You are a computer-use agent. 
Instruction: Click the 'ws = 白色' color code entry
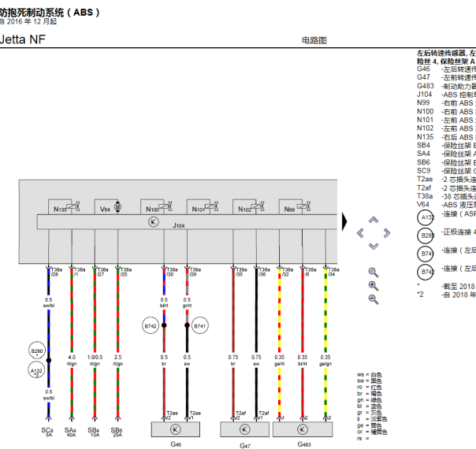pos(369,375)
